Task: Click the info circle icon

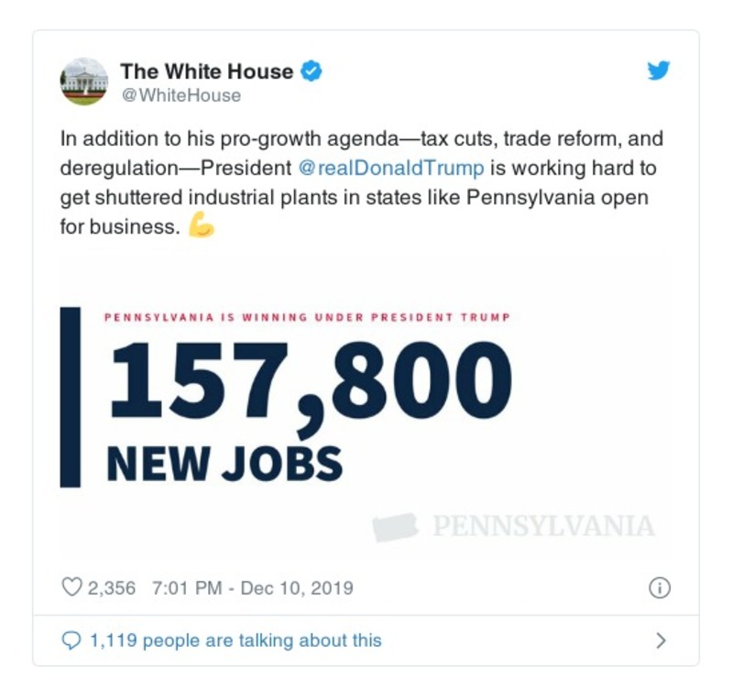Action: pos(659,588)
